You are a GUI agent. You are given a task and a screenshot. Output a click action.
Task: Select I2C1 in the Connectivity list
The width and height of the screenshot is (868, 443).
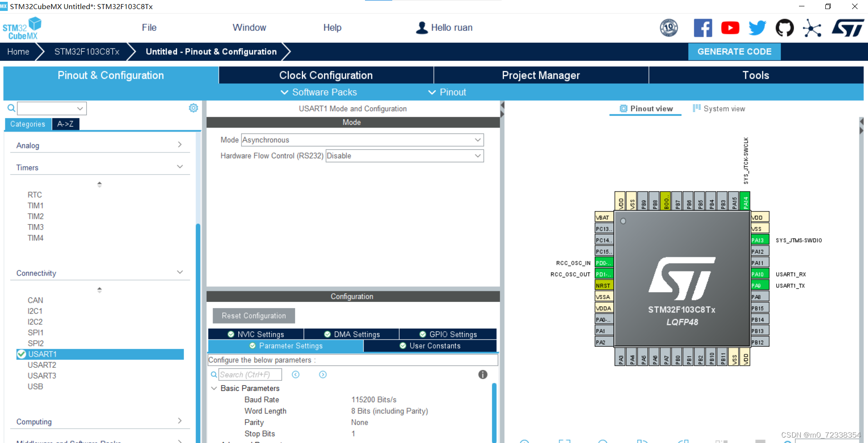(x=35, y=311)
